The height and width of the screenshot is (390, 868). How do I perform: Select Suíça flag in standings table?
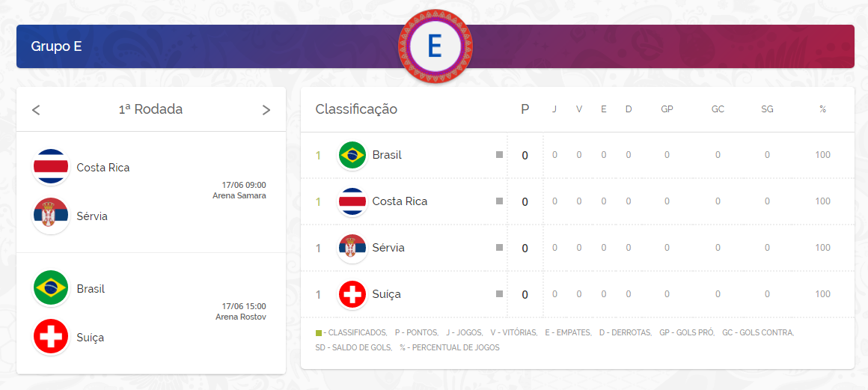click(x=352, y=294)
